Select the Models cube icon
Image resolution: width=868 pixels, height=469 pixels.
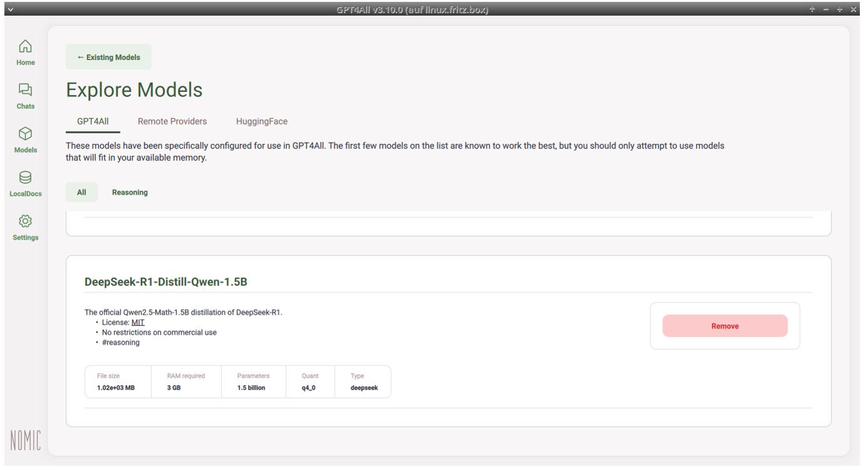25,135
